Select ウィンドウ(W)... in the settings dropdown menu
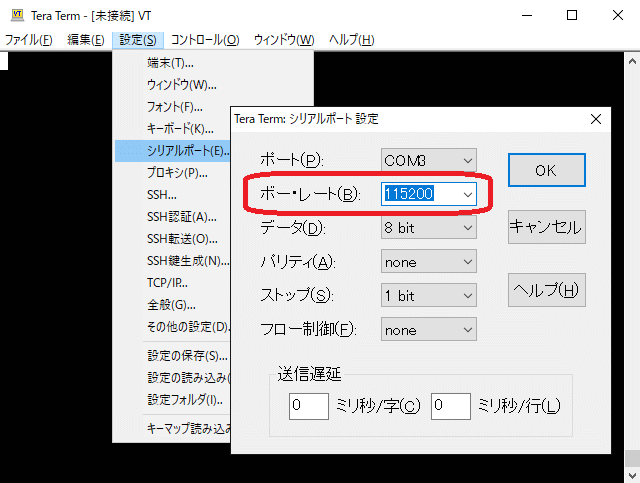 pyautogui.click(x=182, y=85)
